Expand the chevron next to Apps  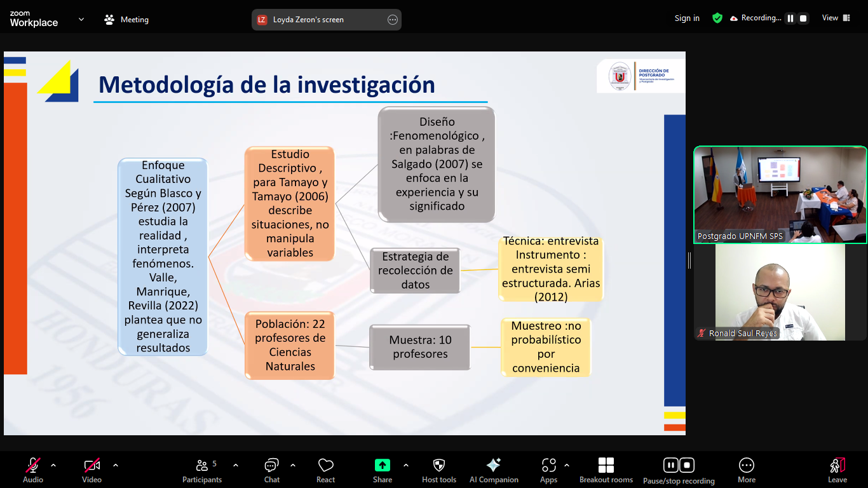(x=567, y=465)
